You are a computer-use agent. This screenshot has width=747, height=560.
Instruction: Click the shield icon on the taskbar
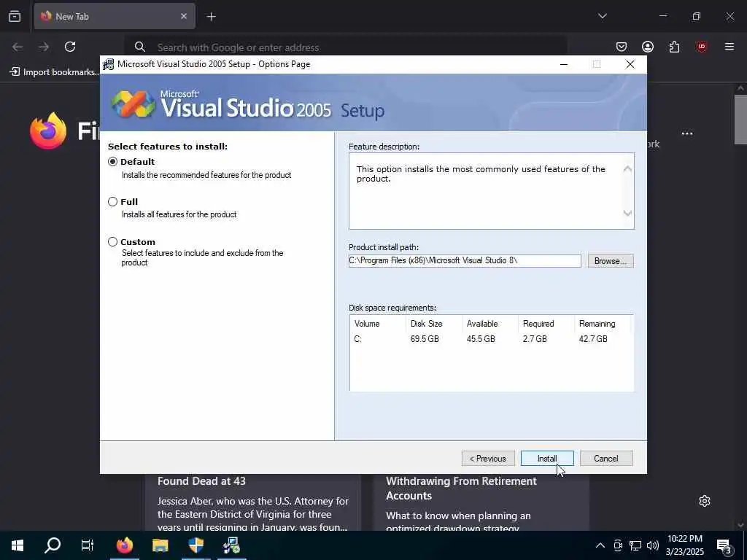point(196,545)
